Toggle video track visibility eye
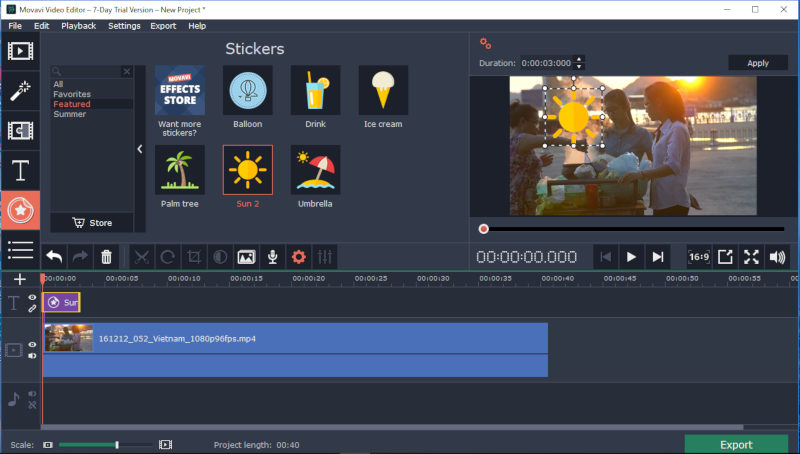Image resolution: width=800 pixels, height=454 pixels. tap(32, 344)
